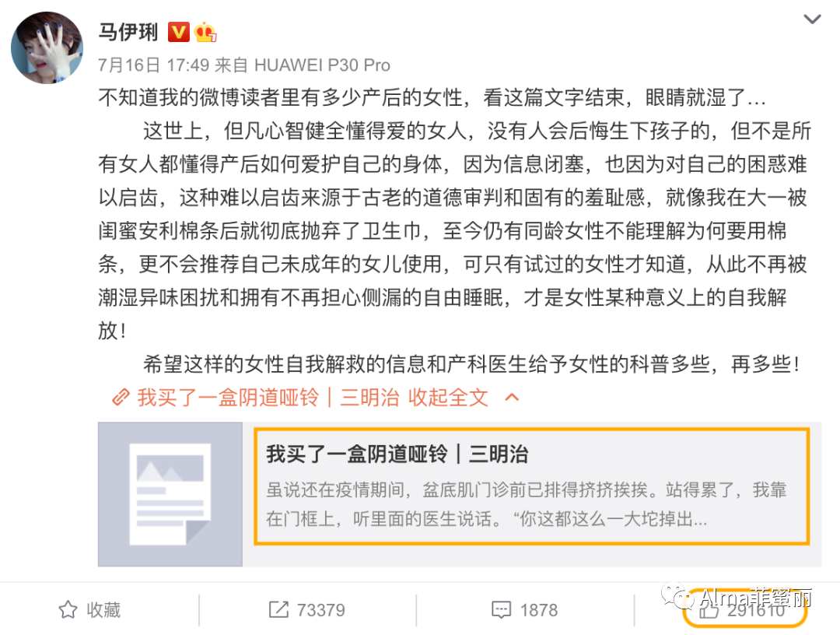Click the comment bubble icon
840x635 pixels.
point(502,610)
